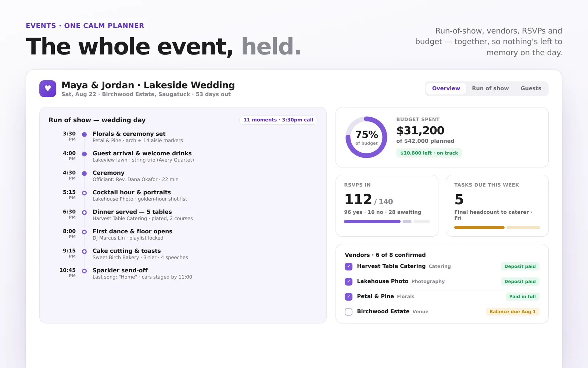Select the 9:15 Cake cutting timeline dot
Image resolution: width=588 pixels, height=368 pixels.
point(84,251)
